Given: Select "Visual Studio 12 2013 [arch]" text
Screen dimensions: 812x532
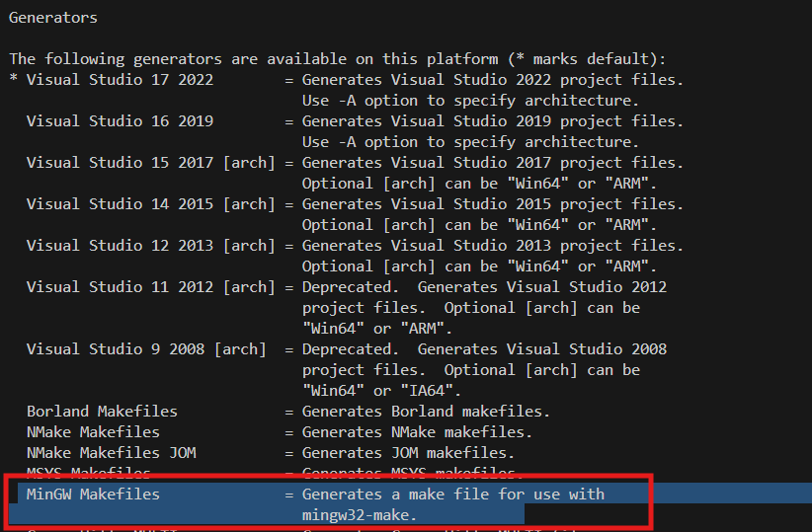Looking at the screenshot, I should [151, 246].
